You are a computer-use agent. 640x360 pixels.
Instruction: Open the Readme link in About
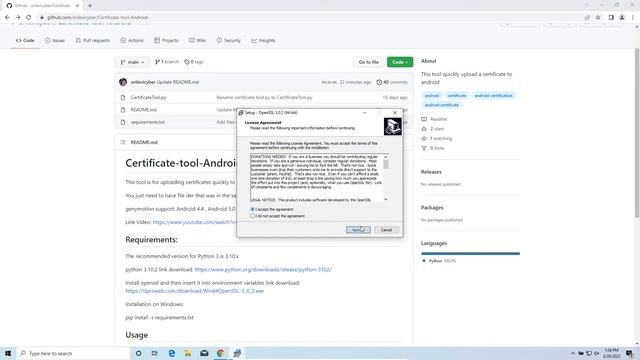(x=435, y=119)
